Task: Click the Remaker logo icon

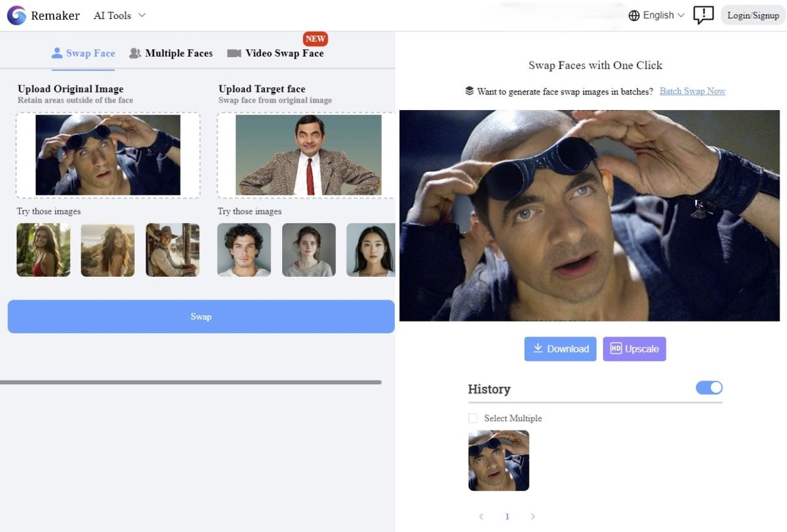Action: point(16,15)
